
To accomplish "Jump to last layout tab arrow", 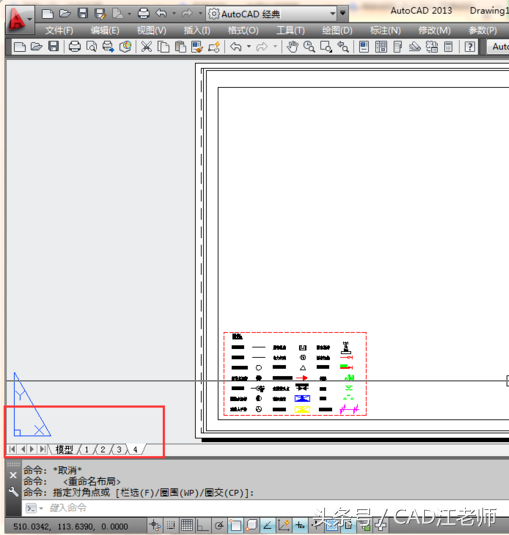I will [x=43, y=449].
